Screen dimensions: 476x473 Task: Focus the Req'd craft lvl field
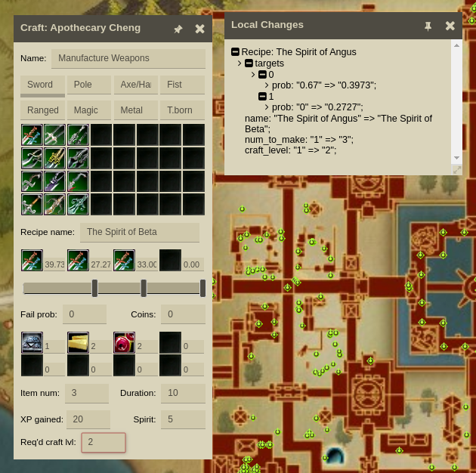[x=104, y=442]
